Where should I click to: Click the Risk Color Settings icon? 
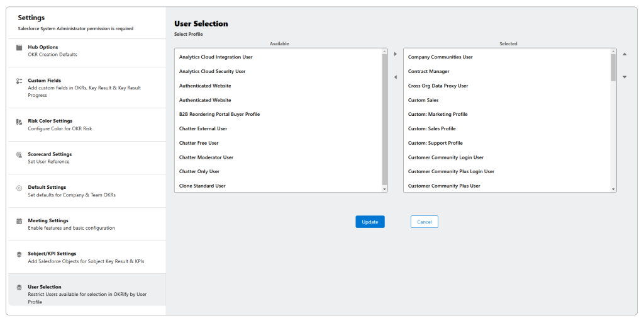pos(19,121)
